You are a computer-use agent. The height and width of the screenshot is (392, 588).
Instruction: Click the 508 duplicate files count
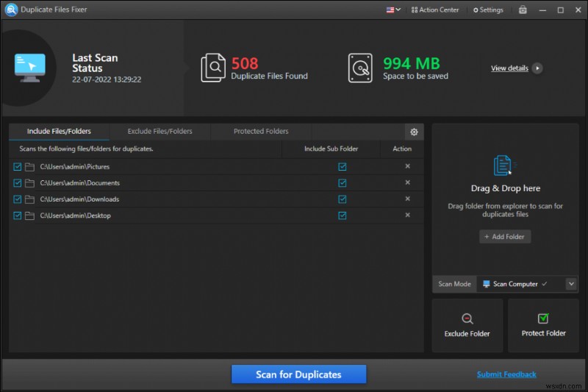click(245, 64)
